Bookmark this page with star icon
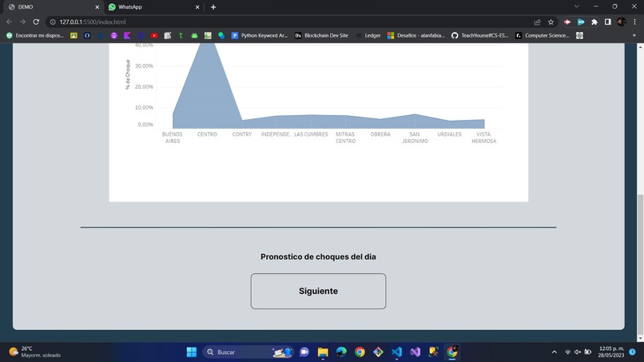 coord(551,22)
